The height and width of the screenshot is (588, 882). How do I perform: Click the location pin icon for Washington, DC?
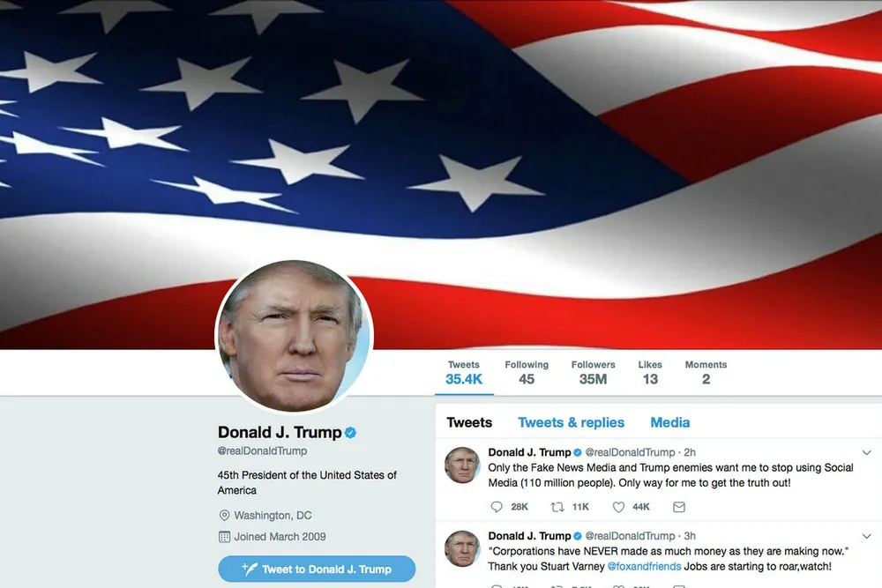224,516
